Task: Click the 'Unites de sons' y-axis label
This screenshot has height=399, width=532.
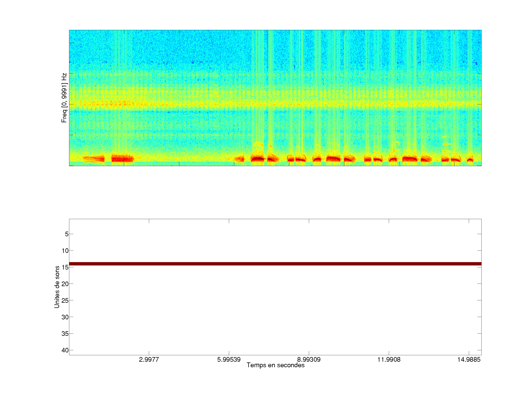Action: (x=57, y=287)
